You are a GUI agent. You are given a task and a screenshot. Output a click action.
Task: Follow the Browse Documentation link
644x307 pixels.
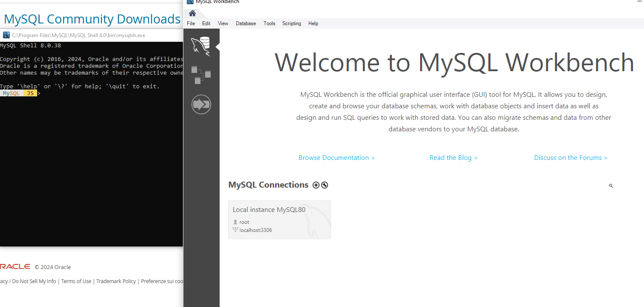tap(337, 157)
